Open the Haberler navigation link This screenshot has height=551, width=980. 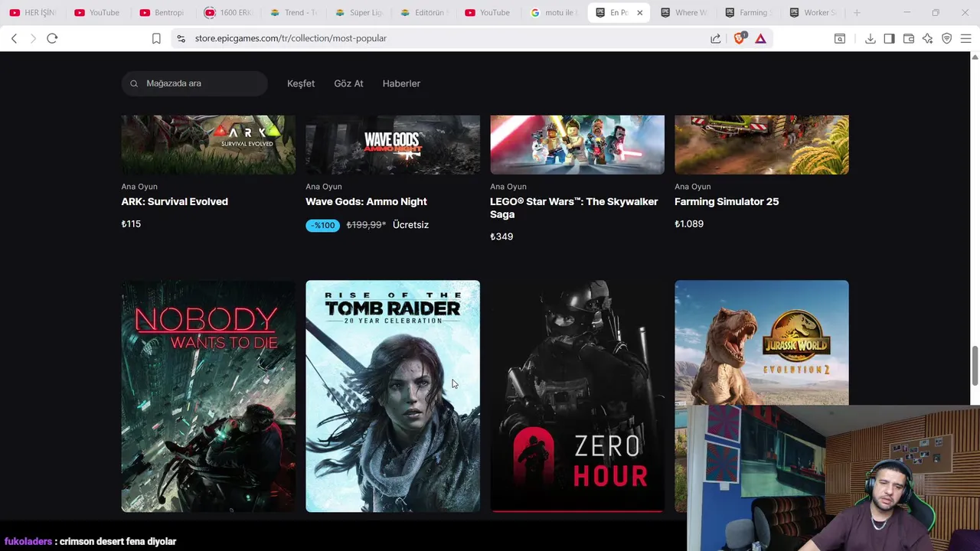pos(401,83)
